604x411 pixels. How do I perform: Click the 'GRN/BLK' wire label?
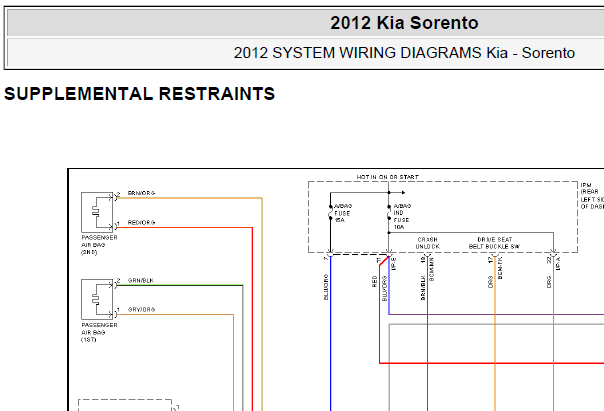pyautogui.click(x=141, y=280)
